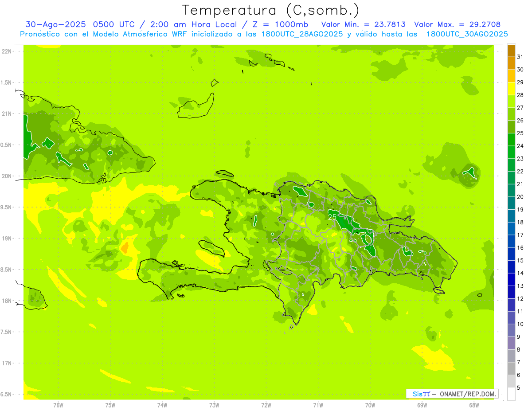Click the "1.5N" latitude axis label
Viewport: 532px width, 411px height.
[7, 82]
